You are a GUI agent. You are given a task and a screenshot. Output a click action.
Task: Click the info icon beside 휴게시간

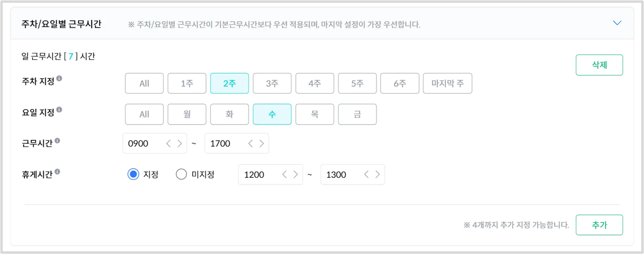(x=57, y=172)
